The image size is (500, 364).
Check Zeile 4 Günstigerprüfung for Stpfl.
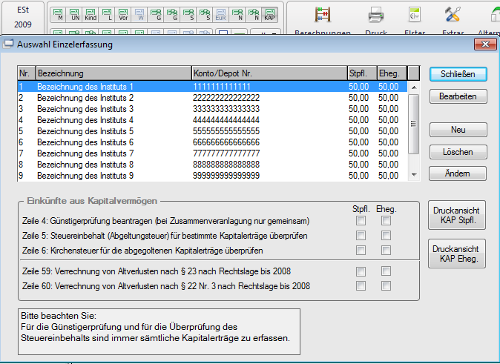click(x=361, y=221)
